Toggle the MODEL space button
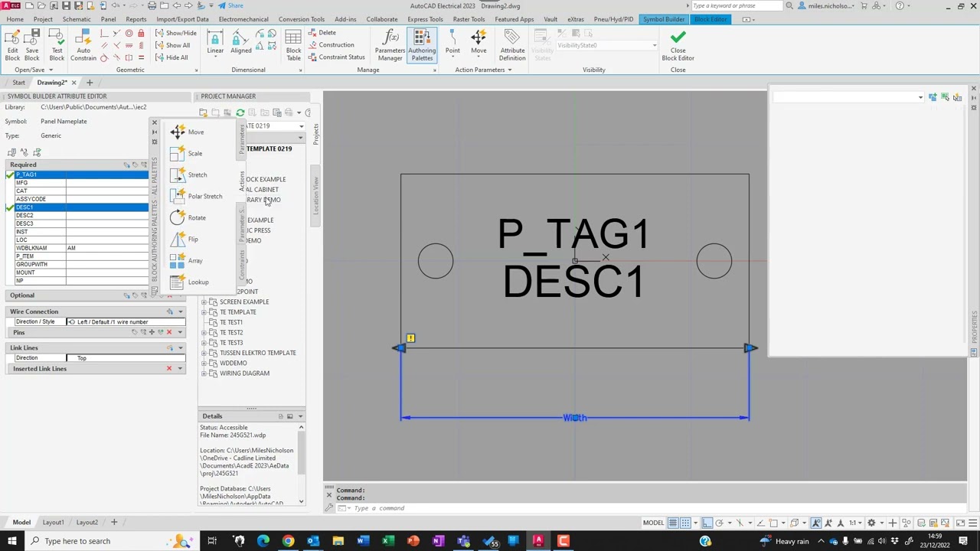This screenshot has height=551, width=980. point(653,523)
